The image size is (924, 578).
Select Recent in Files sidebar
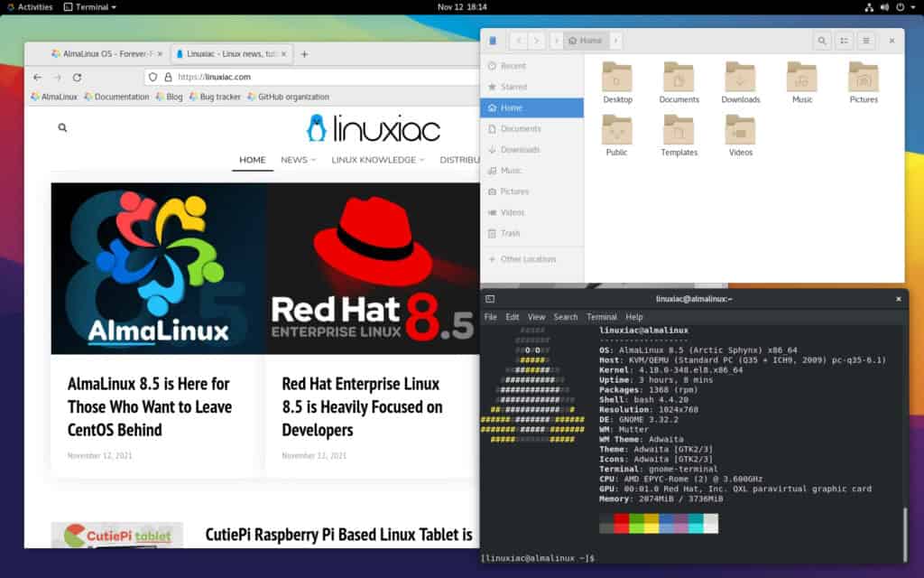pyautogui.click(x=532, y=66)
